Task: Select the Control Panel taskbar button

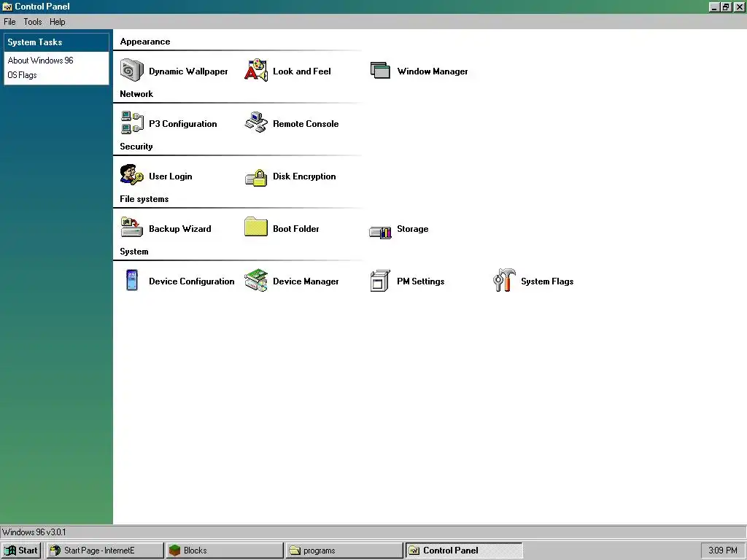Action: point(464,551)
